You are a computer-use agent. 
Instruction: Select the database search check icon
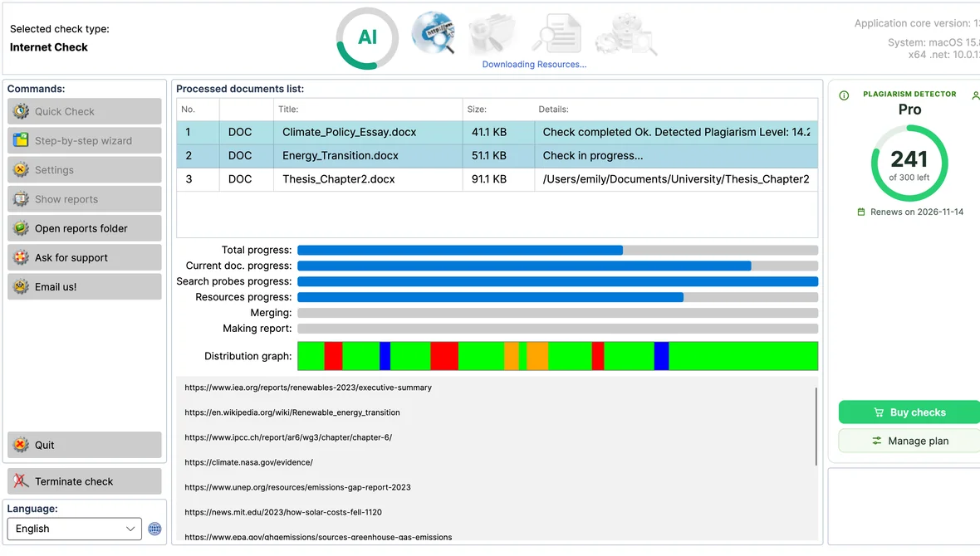[x=625, y=34]
